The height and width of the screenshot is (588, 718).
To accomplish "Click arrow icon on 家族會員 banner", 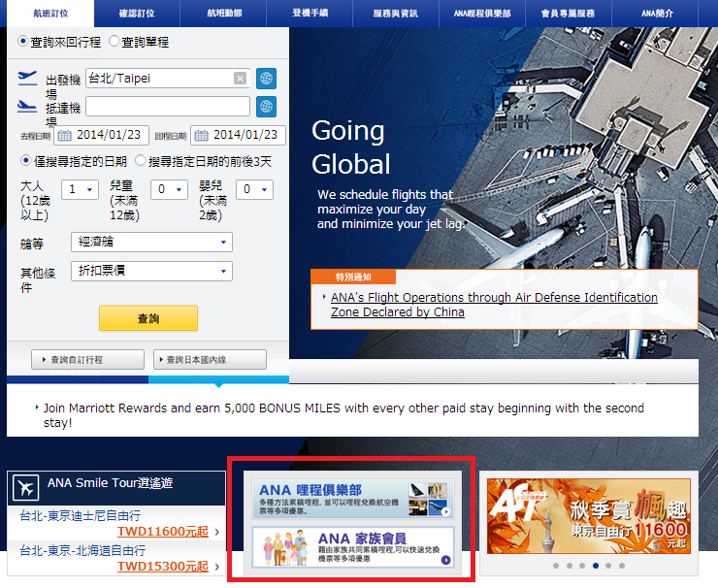I will [x=445, y=560].
